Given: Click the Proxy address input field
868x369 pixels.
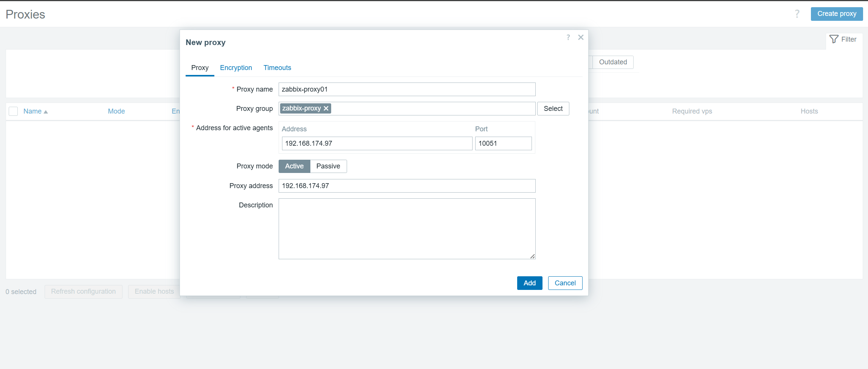Looking at the screenshot, I should pyautogui.click(x=407, y=186).
